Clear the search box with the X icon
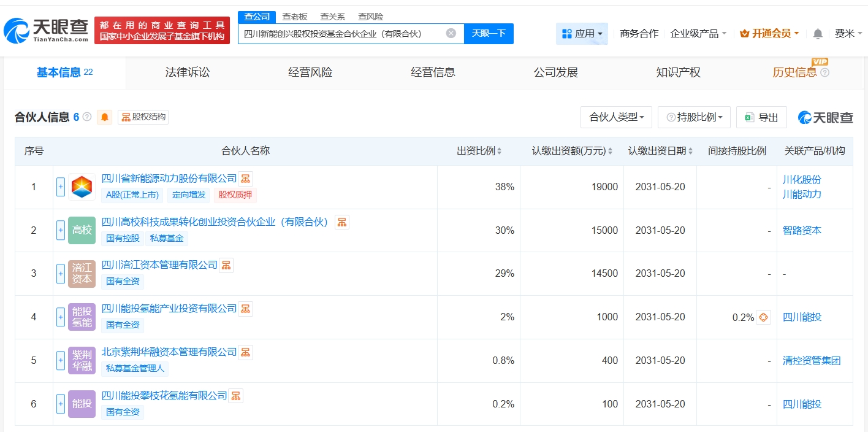The height and width of the screenshot is (432, 868). tap(451, 33)
